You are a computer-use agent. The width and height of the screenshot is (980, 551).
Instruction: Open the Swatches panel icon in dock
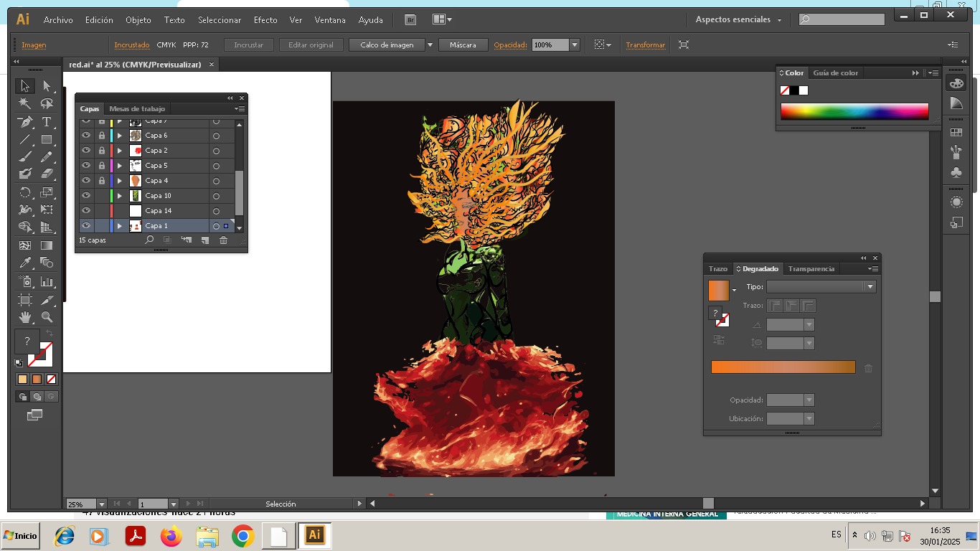click(956, 133)
